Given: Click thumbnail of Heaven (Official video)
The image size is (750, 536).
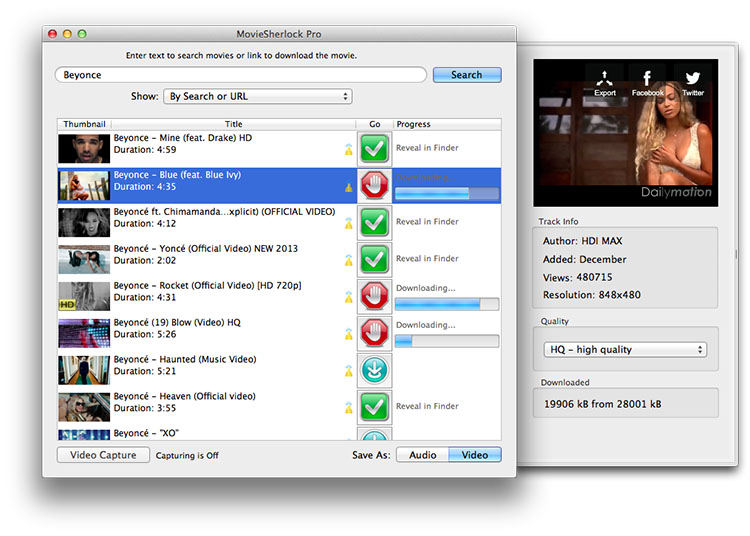Looking at the screenshot, I should 84,407.
